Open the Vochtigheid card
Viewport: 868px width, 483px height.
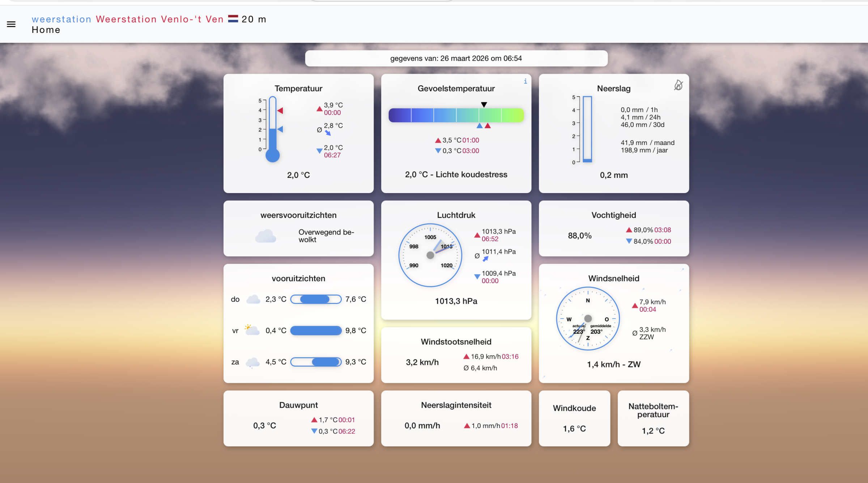613,228
